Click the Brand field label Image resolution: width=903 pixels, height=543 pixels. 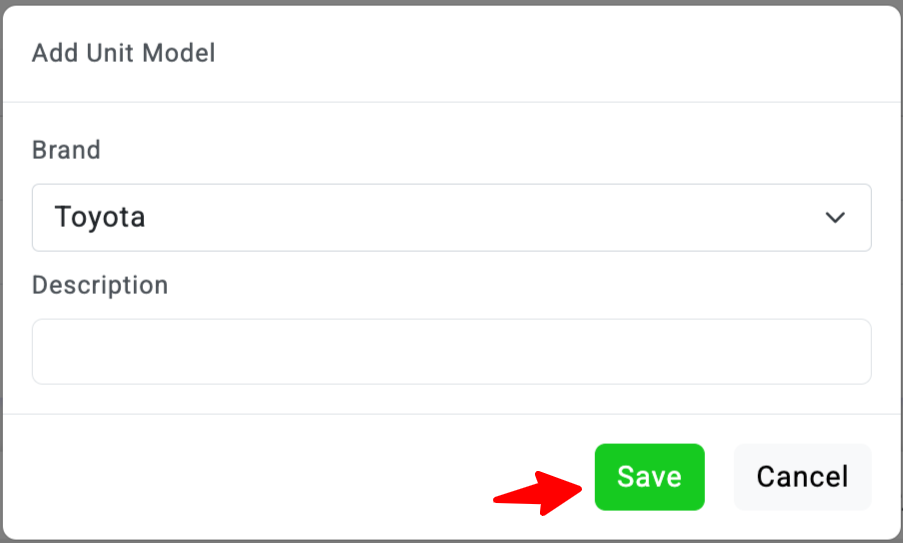[x=66, y=150]
